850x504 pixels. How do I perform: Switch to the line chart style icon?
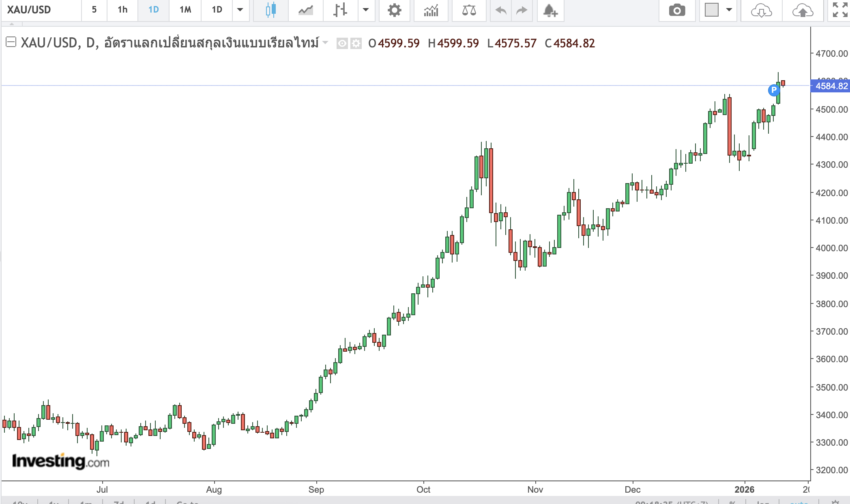click(305, 10)
